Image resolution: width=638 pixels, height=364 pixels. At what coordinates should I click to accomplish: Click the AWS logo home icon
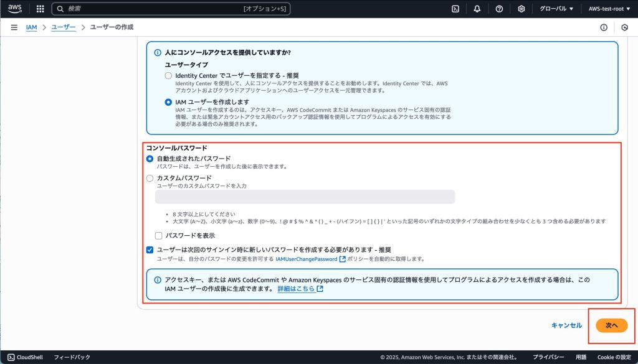tap(15, 9)
